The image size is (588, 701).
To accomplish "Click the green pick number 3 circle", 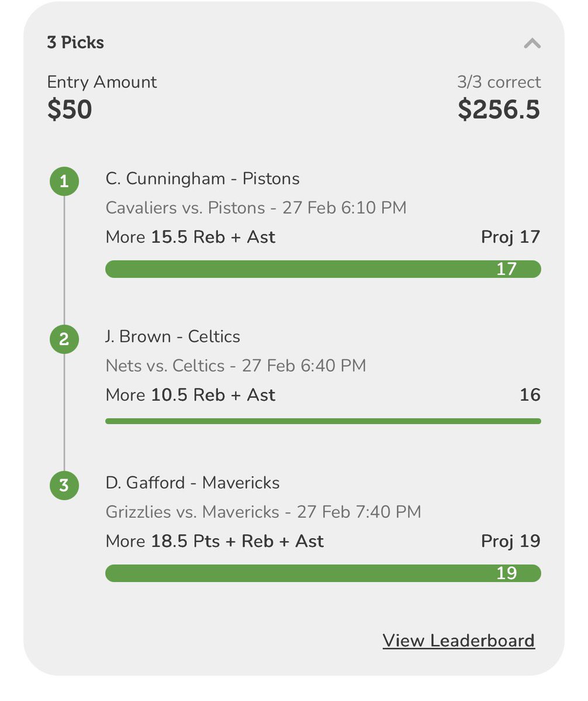I will pyautogui.click(x=64, y=485).
